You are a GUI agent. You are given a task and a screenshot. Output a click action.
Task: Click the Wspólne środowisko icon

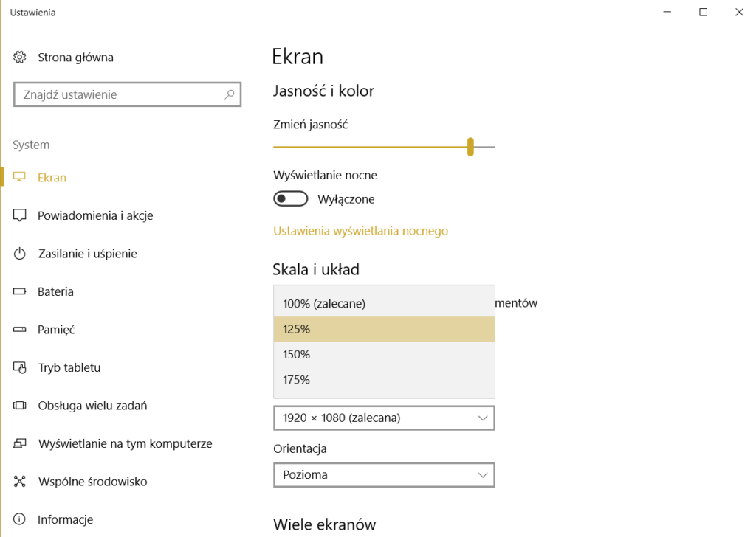click(x=19, y=481)
